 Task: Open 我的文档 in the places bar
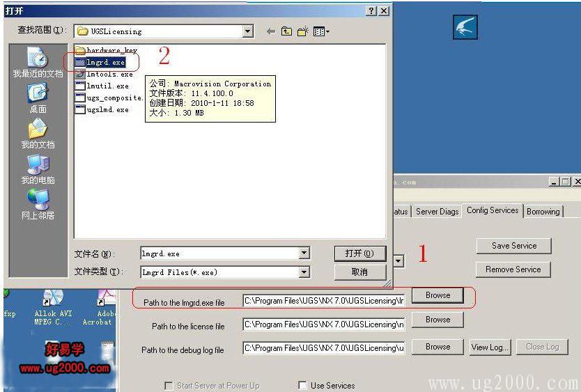pyautogui.click(x=38, y=134)
